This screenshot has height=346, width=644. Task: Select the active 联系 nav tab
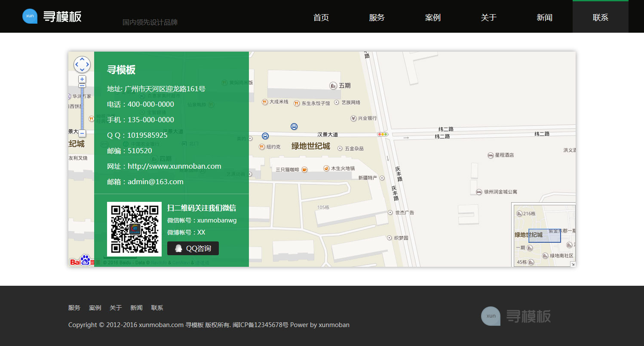pyautogui.click(x=601, y=17)
